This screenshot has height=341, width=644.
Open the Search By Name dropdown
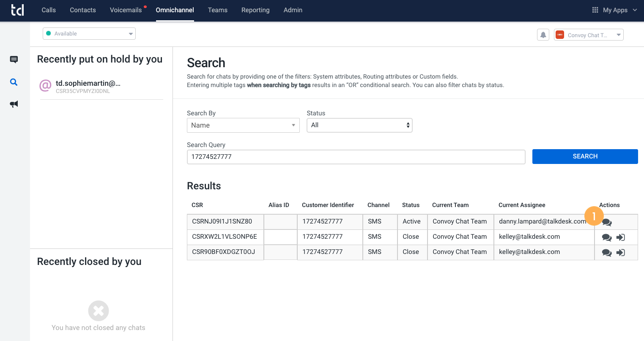(x=243, y=125)
